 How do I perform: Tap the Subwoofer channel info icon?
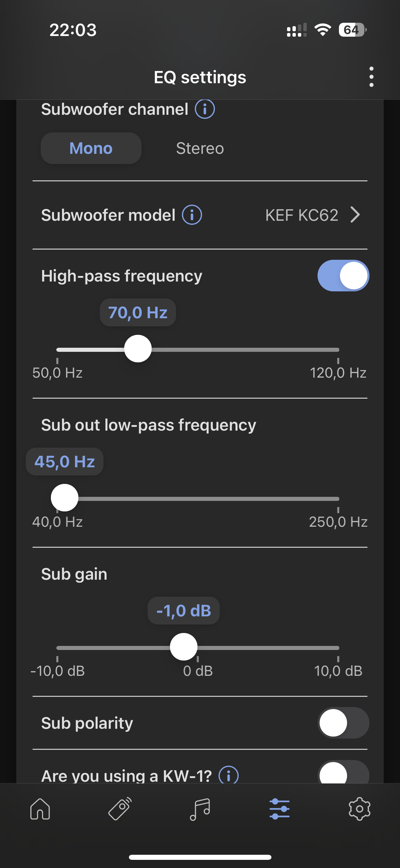205,109
